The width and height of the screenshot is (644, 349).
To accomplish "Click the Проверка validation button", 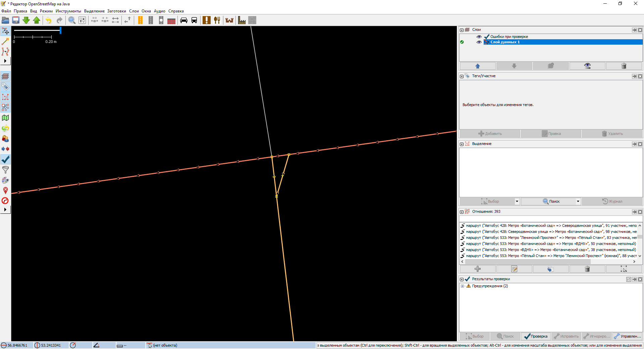I will (x=536, y=336).
